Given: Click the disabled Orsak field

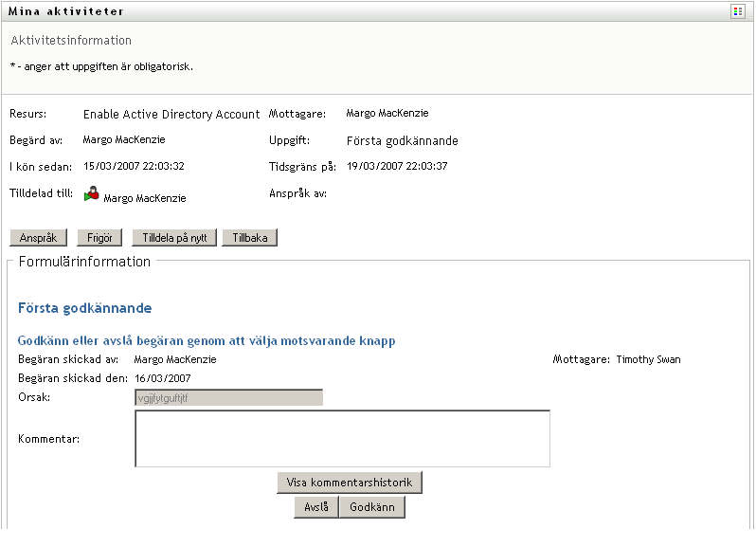Looking at the screenshot, I should (x=228, y=398).
